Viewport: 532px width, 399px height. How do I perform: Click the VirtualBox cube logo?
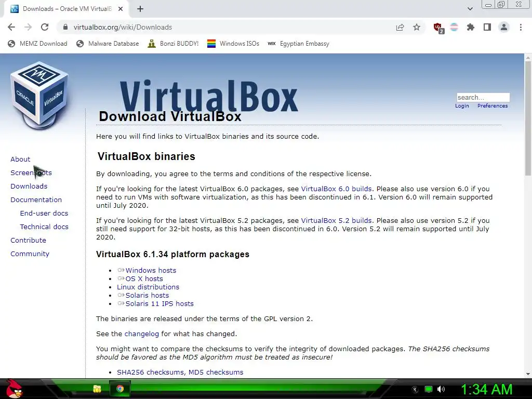pos(39,96)
